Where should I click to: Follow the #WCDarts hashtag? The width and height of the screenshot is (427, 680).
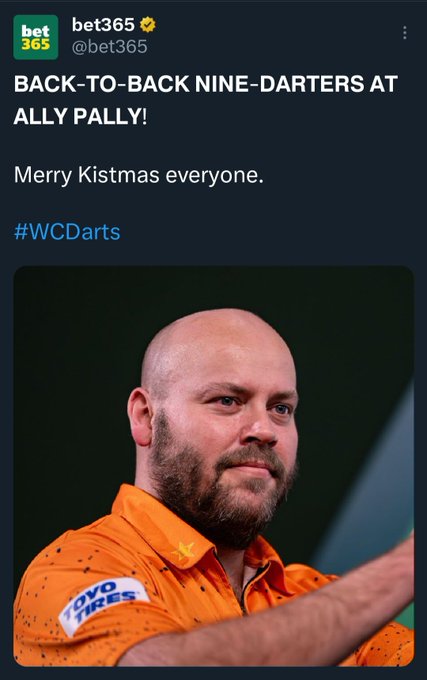coord(67,232)
